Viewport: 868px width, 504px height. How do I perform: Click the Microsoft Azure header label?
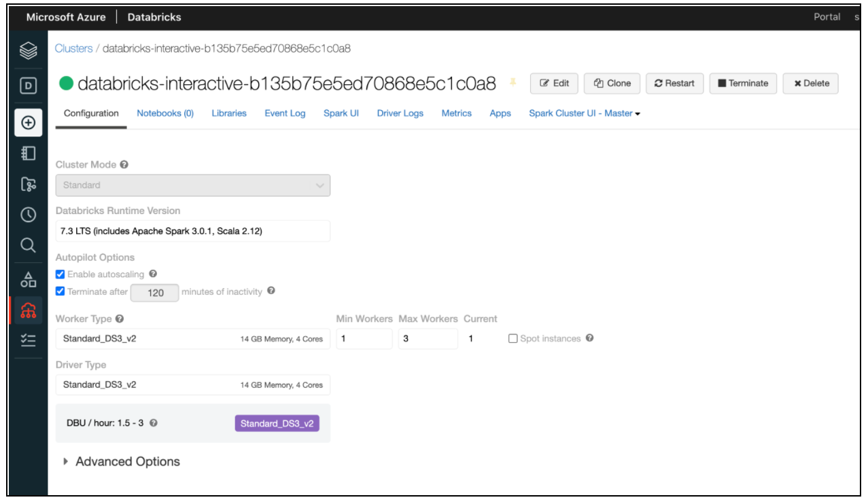(66, 17)
